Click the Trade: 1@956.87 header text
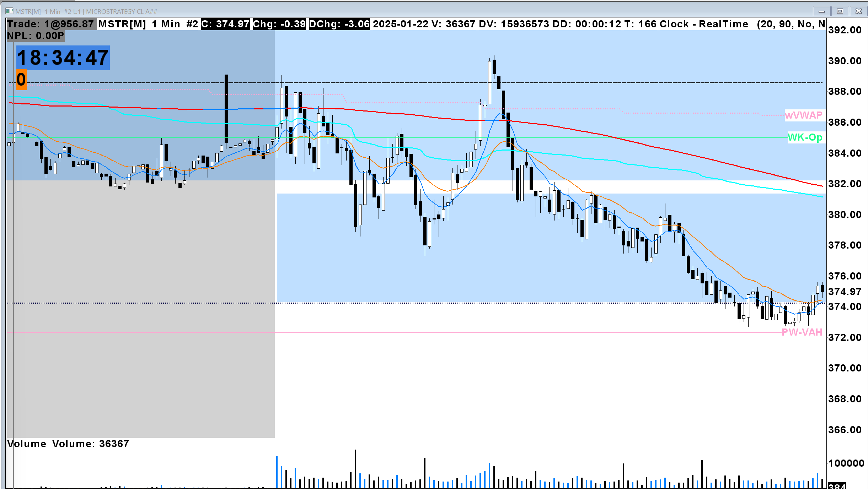Viewport: 868px width, 489px height. click(x=50, y=24)
